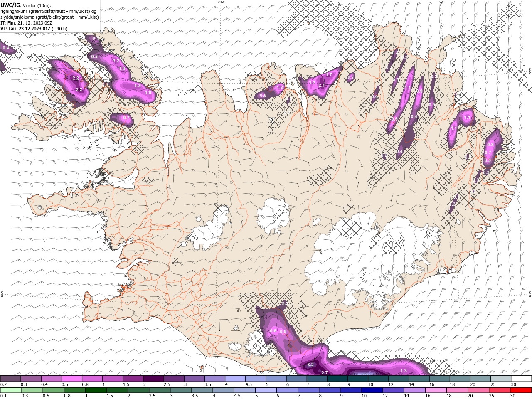The image size is (532, 399).
Task: Pick top legend swatch between 0.5 and 0.8
Action: point(71,378)
